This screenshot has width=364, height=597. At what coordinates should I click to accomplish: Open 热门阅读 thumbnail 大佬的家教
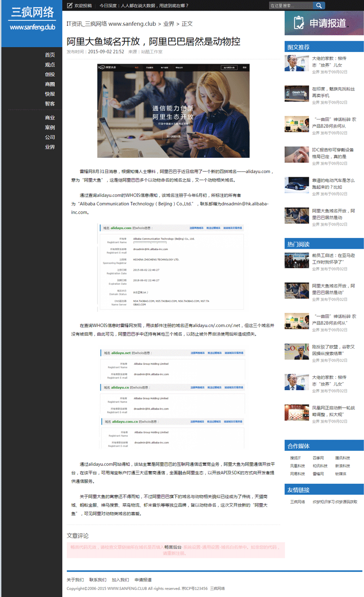coord(297,382)
